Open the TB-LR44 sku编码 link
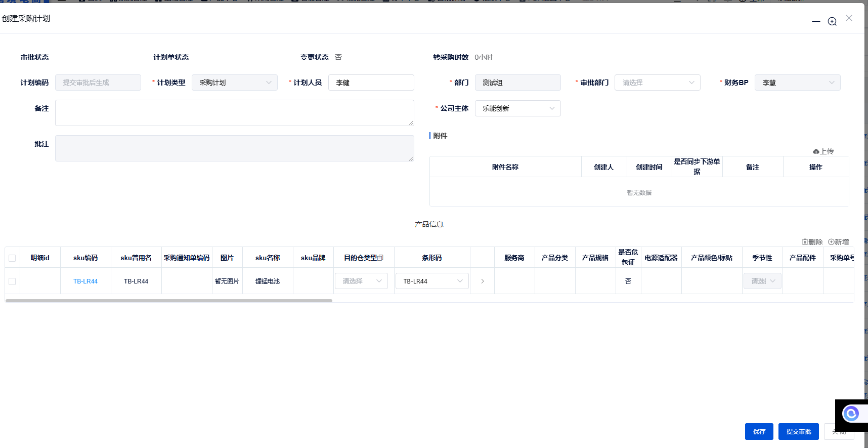 tap(85, 281)
